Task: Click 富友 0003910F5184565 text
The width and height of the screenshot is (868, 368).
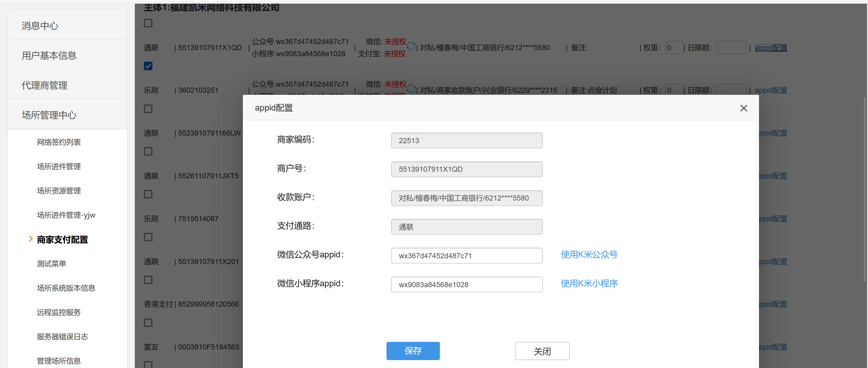Action: pyautogui.click(x=191, y=347)
